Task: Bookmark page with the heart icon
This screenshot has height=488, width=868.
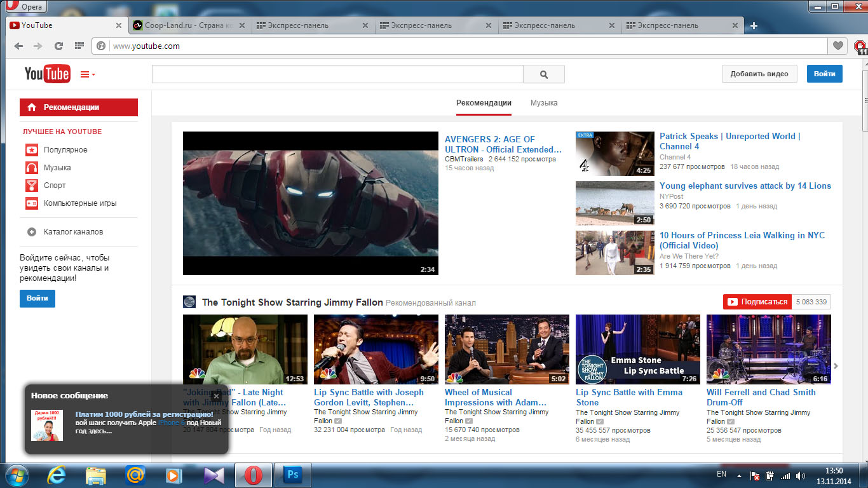Action: (838, 46)
